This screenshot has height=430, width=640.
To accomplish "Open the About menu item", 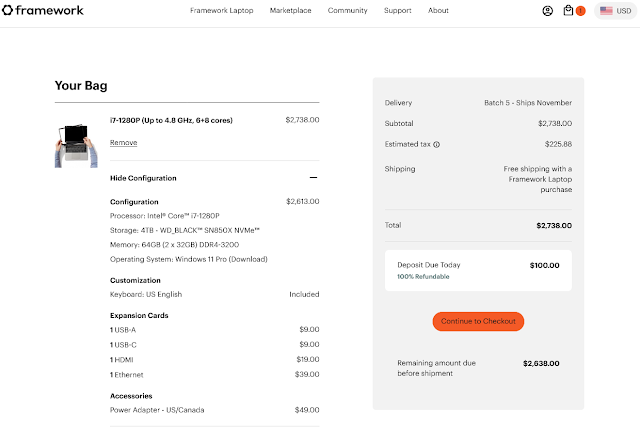I will [x=438, y=11].
